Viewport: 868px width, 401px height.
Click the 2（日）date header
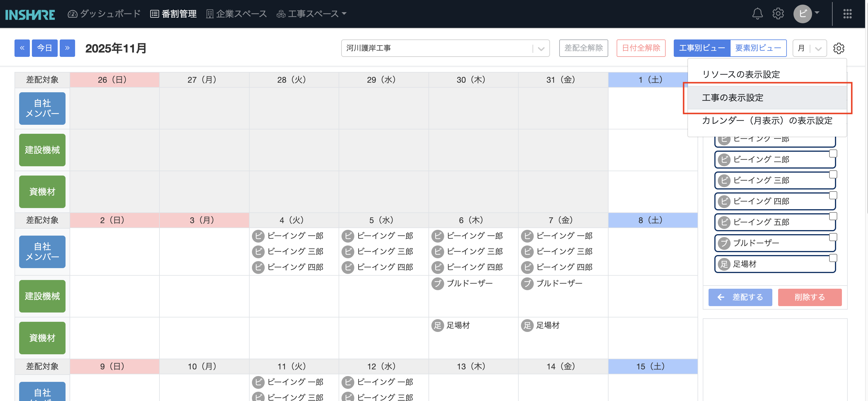click(115, 220)
